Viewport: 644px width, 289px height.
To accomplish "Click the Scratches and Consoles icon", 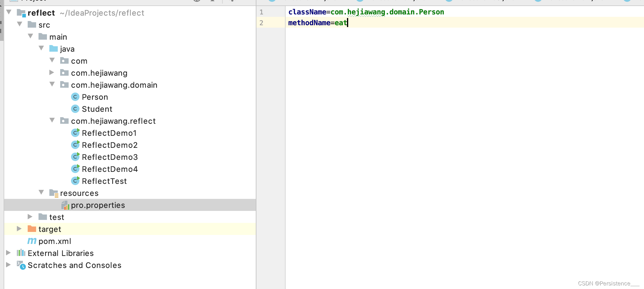I will coord(21,265).
